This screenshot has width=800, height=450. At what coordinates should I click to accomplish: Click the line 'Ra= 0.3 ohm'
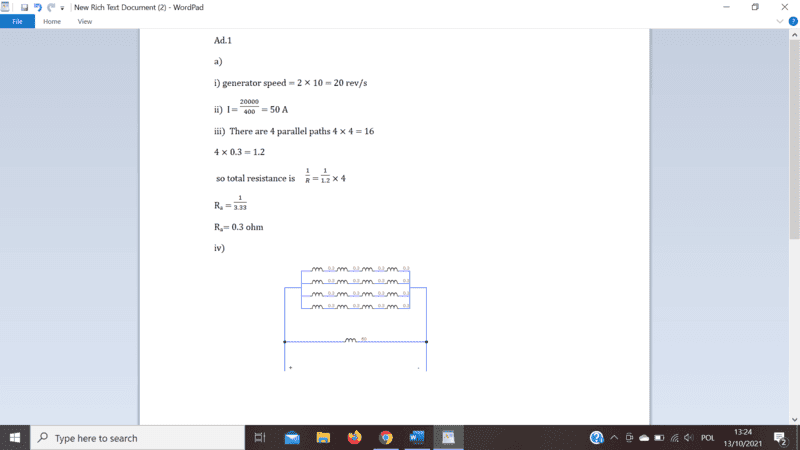[x=239, y=227]
